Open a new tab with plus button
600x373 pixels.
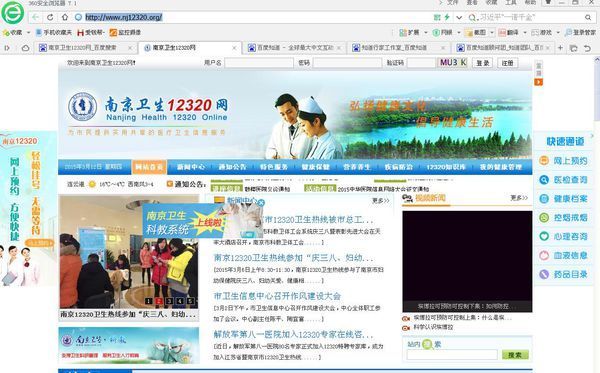(560, 48)
